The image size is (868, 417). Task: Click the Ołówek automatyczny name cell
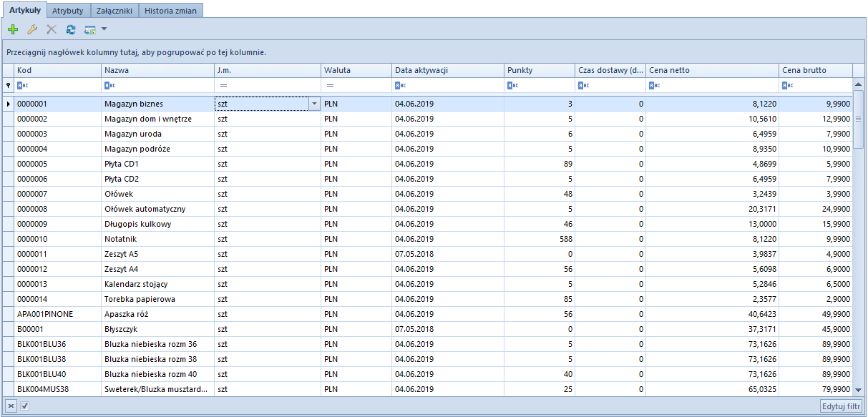pyautogui.click(x=157, y=209)
